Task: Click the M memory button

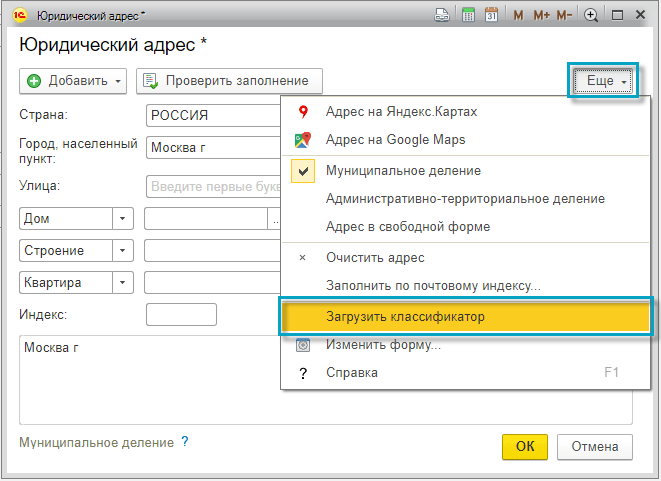Action: [518, 15]
